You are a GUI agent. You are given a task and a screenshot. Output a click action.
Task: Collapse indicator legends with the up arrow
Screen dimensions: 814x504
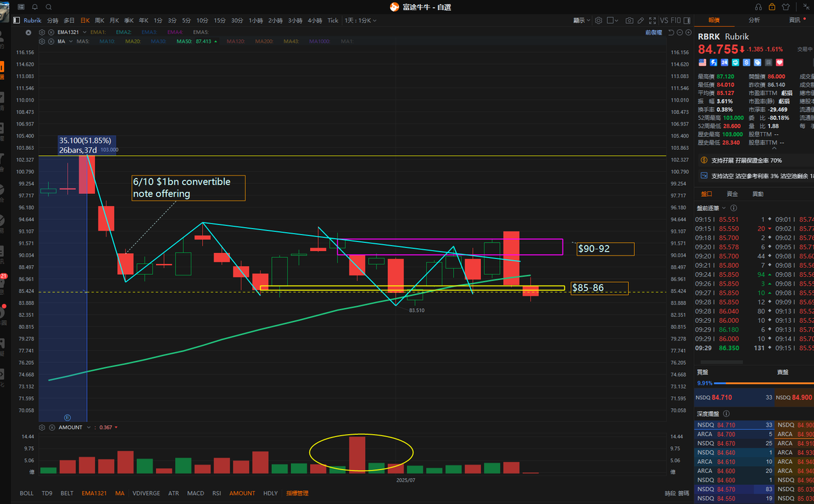(x=28, y=33)
